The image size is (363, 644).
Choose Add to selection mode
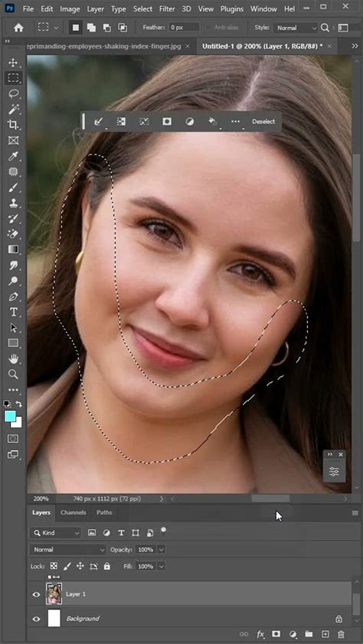tap(91, 28)
